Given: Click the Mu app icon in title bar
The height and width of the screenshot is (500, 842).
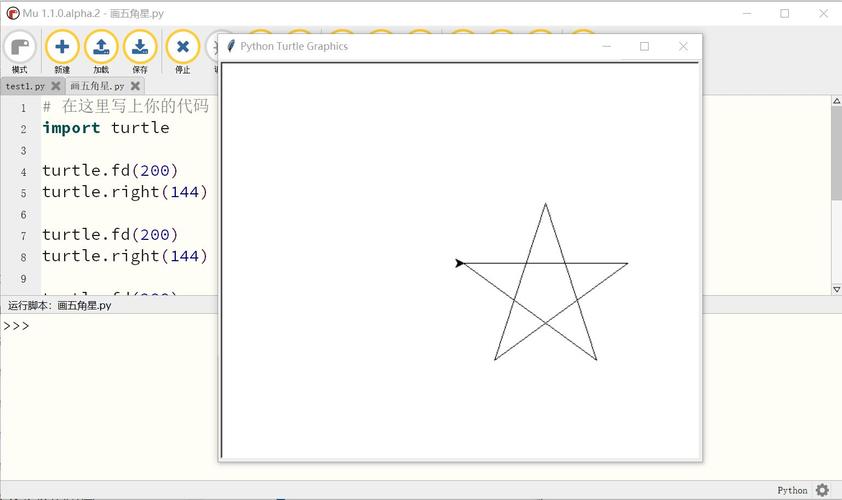Looking at the screenshot, I should pyautogui.click(x=13, y=13).
